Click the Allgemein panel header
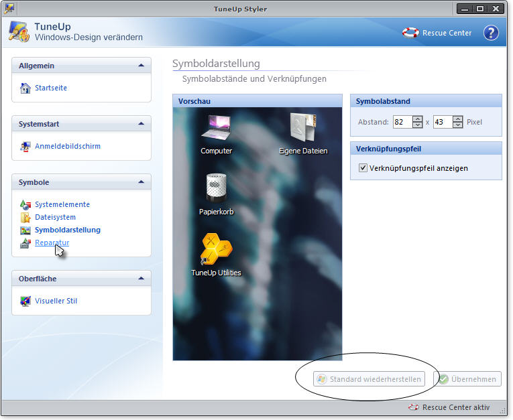513x420 pixels. (x=81, y=66)
